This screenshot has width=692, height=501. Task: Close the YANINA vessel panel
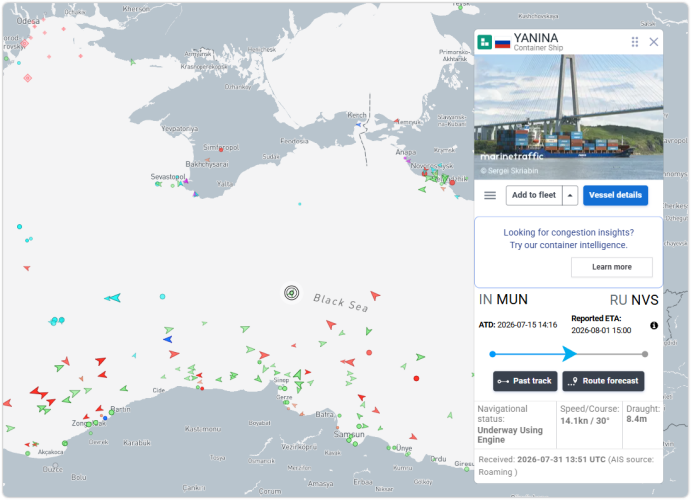pos(654,42)
